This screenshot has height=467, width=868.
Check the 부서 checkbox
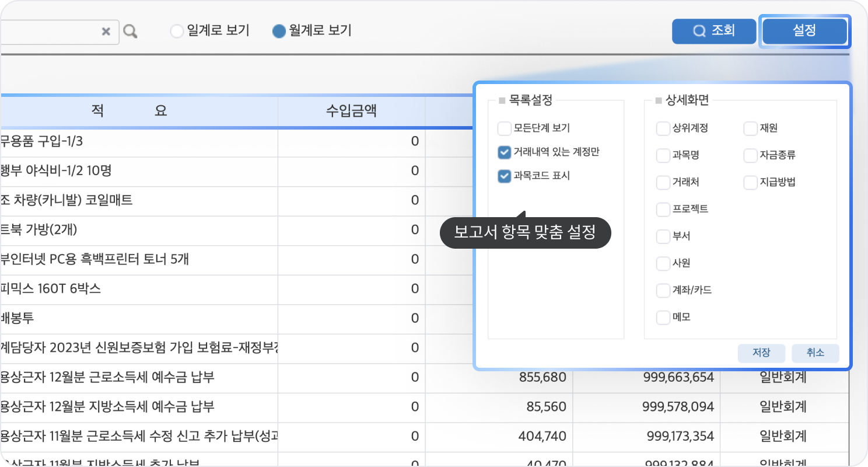663,236
